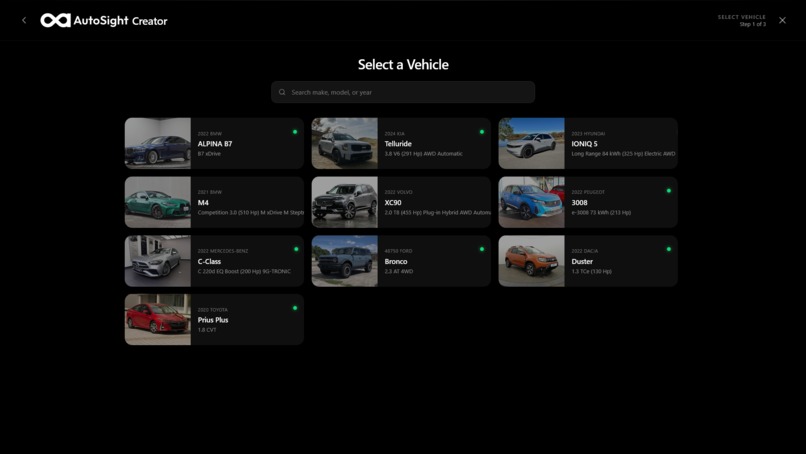
Task: Focus the make, model, or year search field
Action: tap(403, 92)
